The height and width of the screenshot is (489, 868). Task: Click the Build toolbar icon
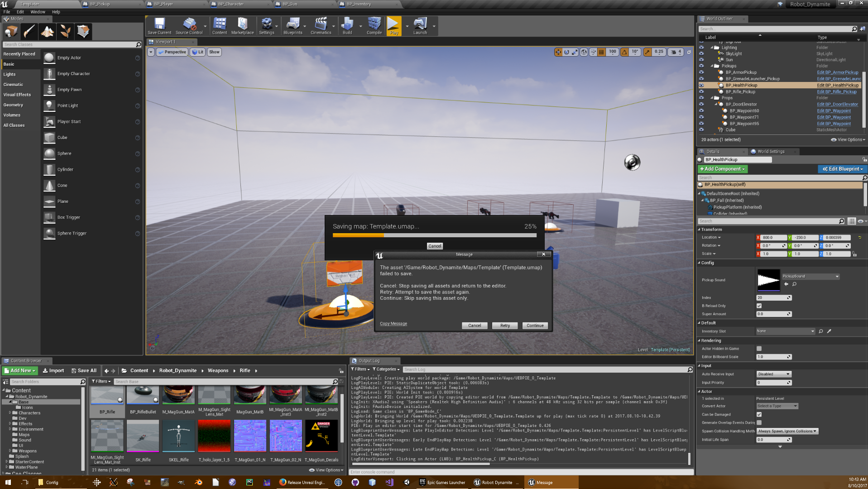coord(347,26)
